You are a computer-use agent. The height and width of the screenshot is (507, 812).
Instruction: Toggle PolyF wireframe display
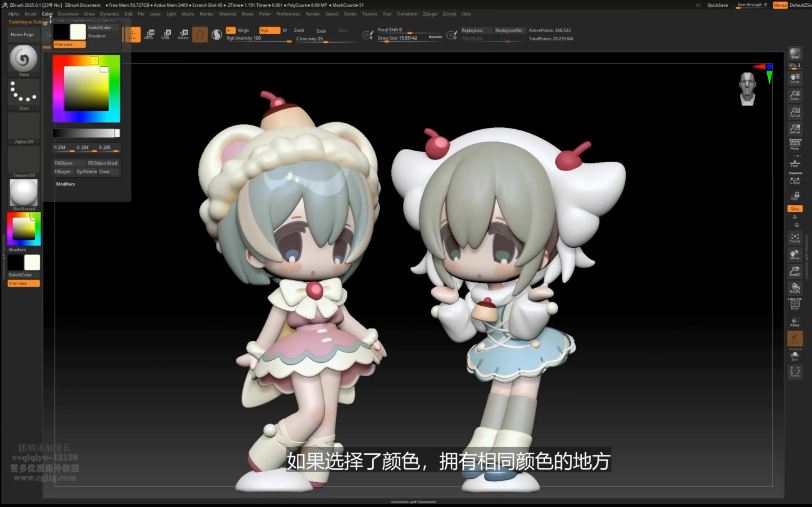click(795, 304)
